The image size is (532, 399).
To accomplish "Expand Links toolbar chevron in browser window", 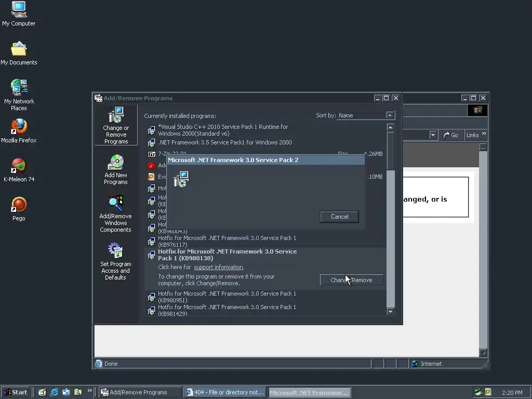I will tap(484, 134).
